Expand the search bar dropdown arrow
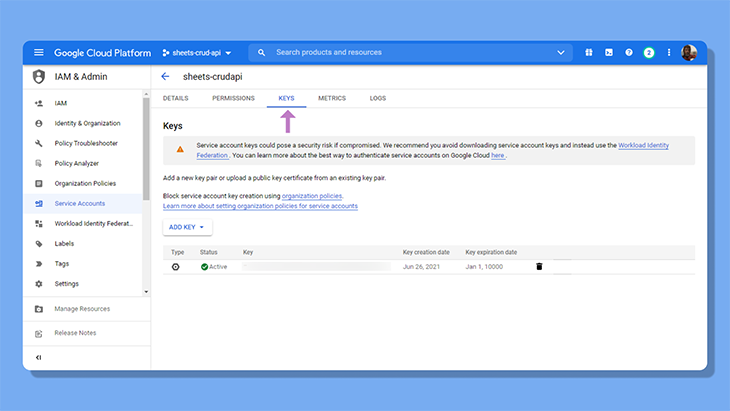Image resolution: width=730 pixels, height=411 pixels. point(561,53)
